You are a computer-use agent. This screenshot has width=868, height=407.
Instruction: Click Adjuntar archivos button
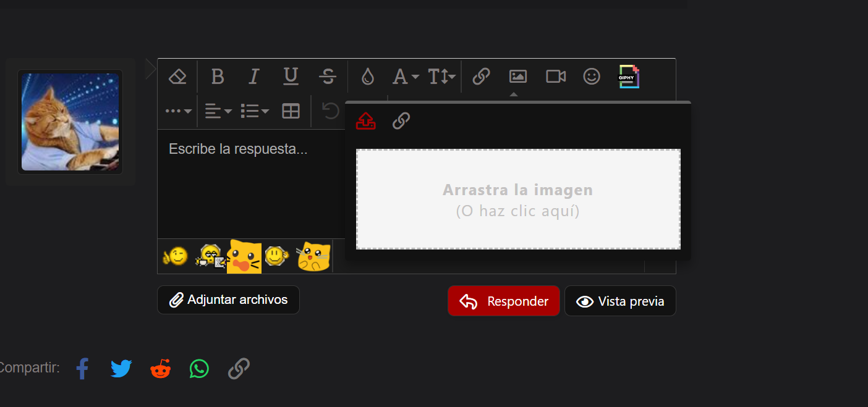click(x=229, y=300)
